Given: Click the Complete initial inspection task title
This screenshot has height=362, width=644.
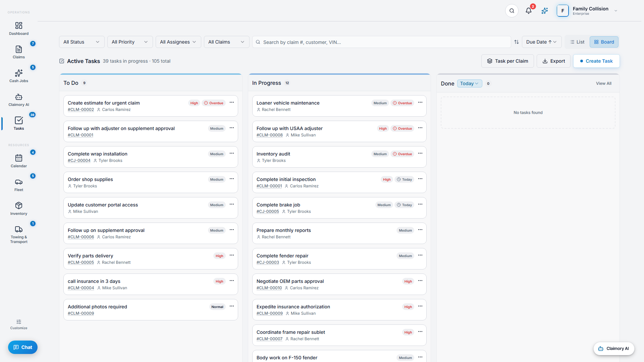Looking at the screenshot, I should pyautogui.click(x=286, y=179).
